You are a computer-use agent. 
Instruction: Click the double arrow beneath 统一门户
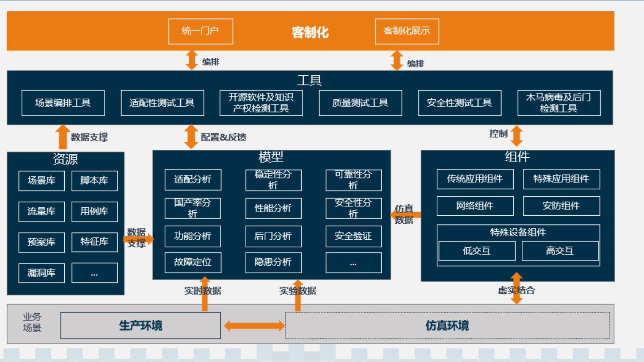tap(192, 60)
